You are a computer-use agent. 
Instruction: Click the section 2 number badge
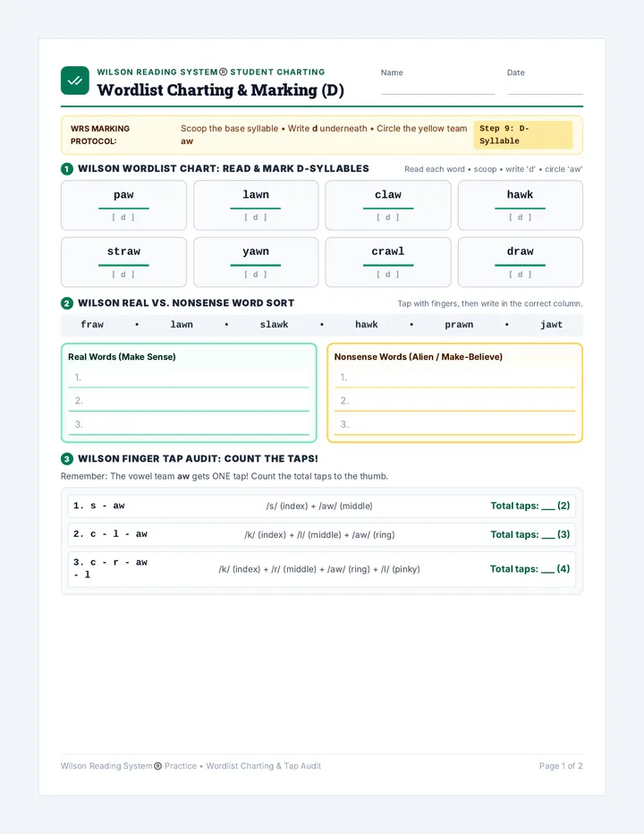[x=67, y=303]
